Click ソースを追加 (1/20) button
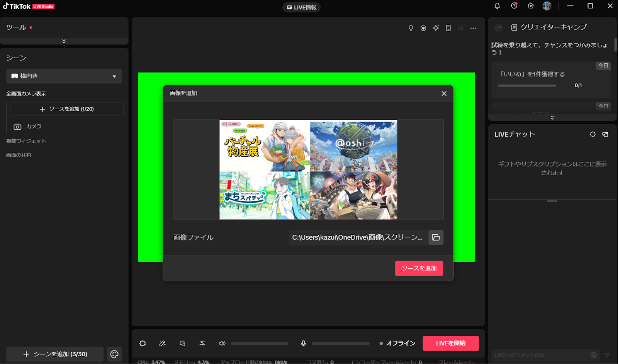The image size is (618, 364). pos(66,109)
